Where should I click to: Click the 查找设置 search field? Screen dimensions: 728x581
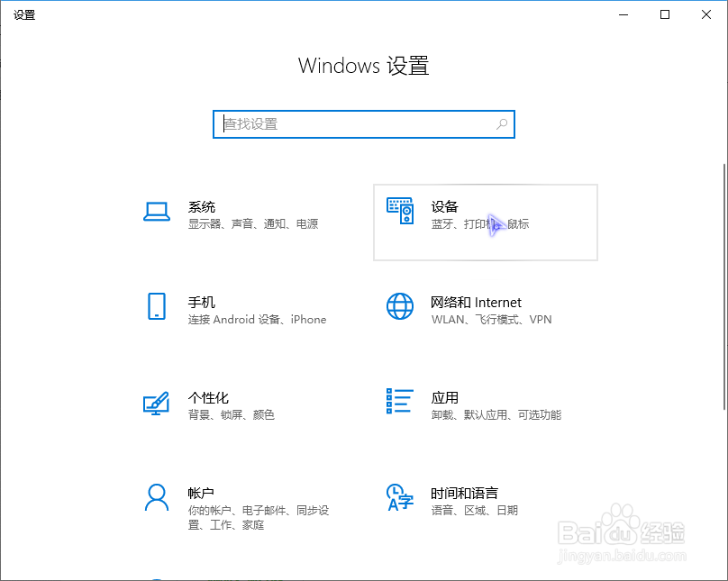(x=364, y=124)
